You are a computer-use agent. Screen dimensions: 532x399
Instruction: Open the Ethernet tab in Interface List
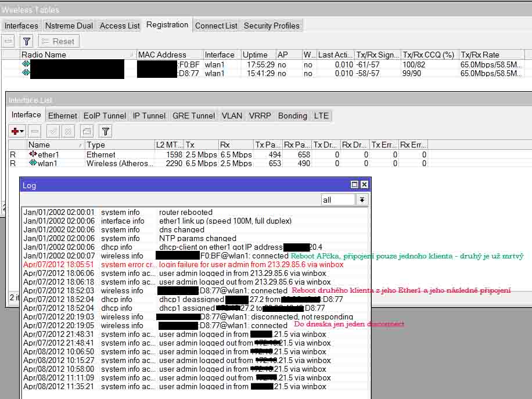[62, 116]
